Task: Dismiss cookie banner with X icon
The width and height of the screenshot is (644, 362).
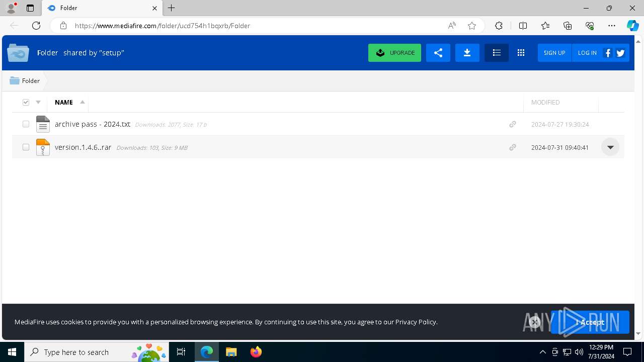Action: [x=535, y=322]
